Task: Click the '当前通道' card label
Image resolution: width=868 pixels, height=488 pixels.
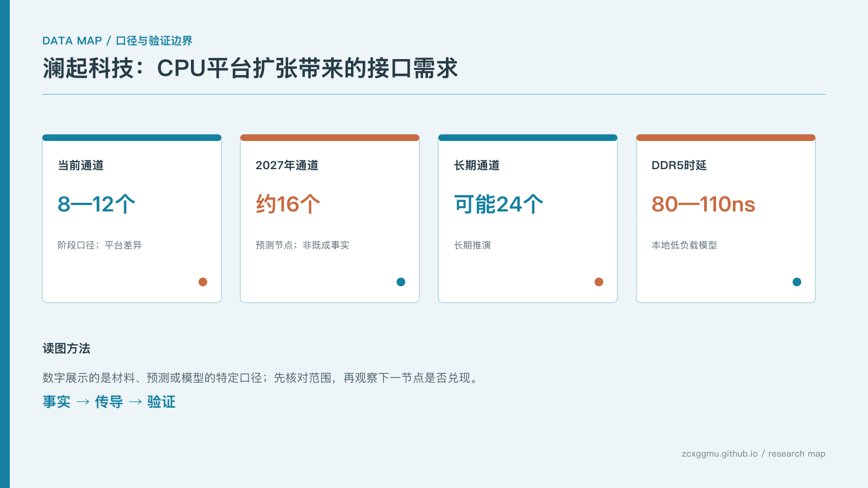Action: point(81,165)
